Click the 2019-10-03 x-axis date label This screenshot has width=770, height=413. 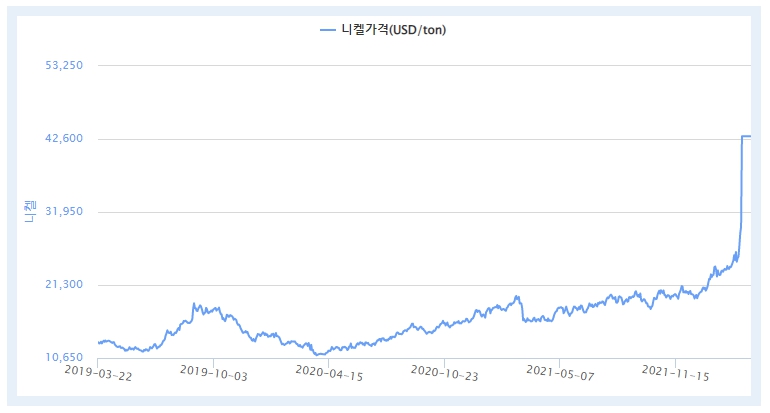tap(213, 373)
